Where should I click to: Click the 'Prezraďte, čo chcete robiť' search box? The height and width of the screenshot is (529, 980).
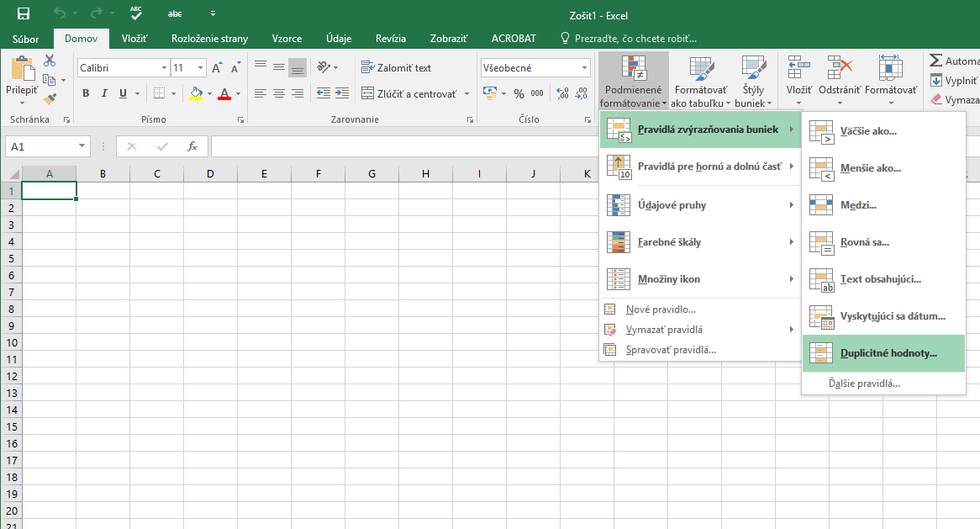[x=635, y=39]
